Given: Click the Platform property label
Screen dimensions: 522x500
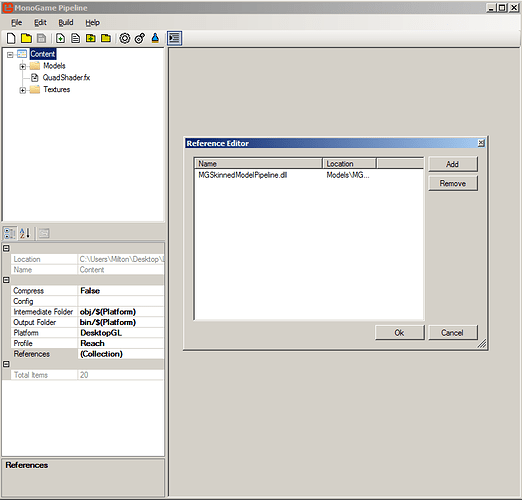Looking at the screenshot, I should pyautogui.click(x=26, y=333).
